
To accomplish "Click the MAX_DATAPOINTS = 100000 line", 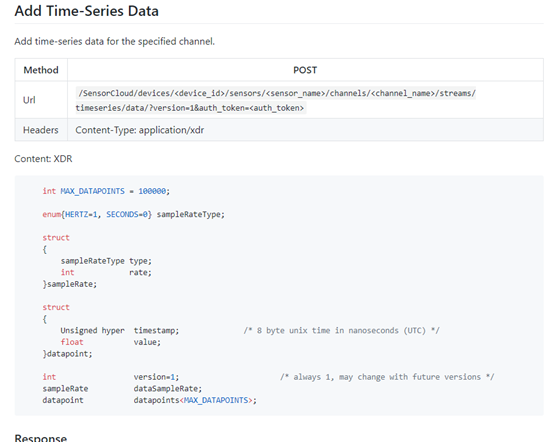I will tap(106, 191).
